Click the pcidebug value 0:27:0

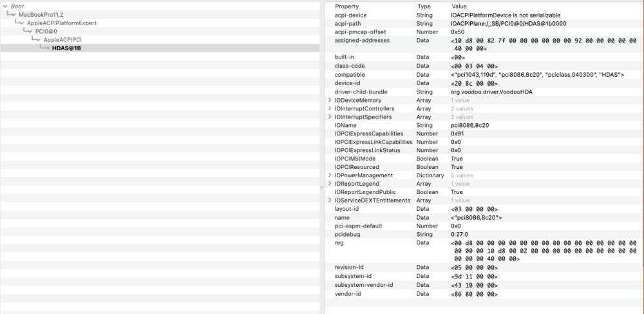tap(459, 234)
